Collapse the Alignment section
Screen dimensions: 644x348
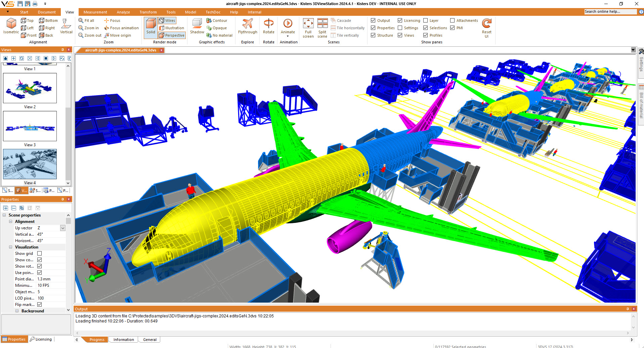(10, 222)
